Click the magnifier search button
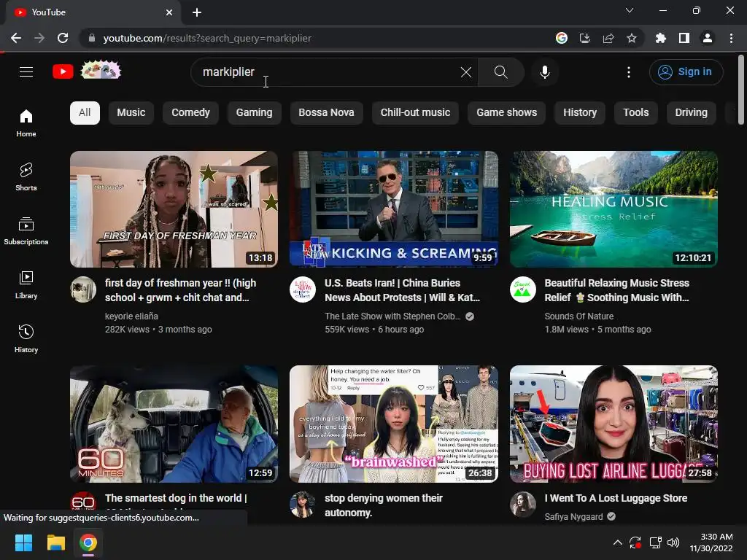The width and height of the screenshot is (747, 560). [500, 72]
